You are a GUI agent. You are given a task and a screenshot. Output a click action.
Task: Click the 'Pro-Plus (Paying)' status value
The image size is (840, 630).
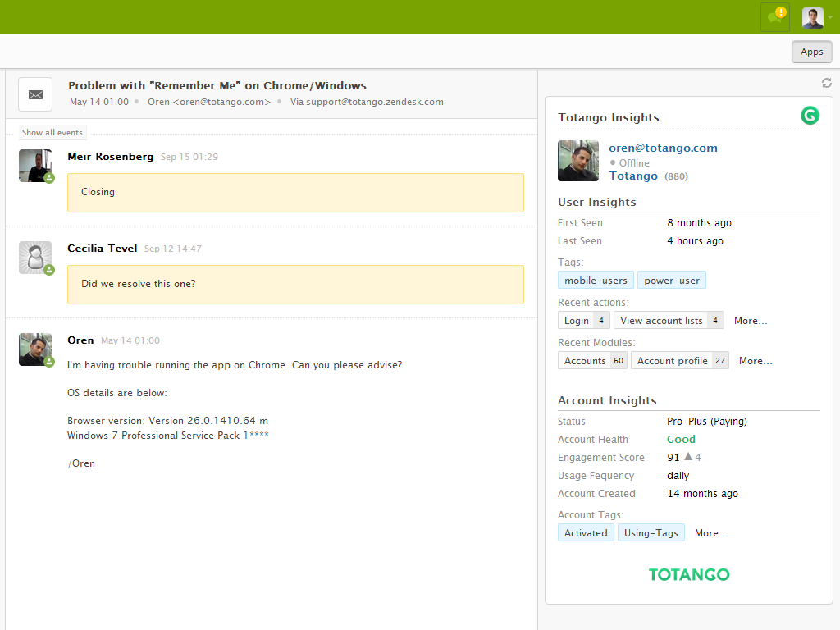click(x=706, y=421)
